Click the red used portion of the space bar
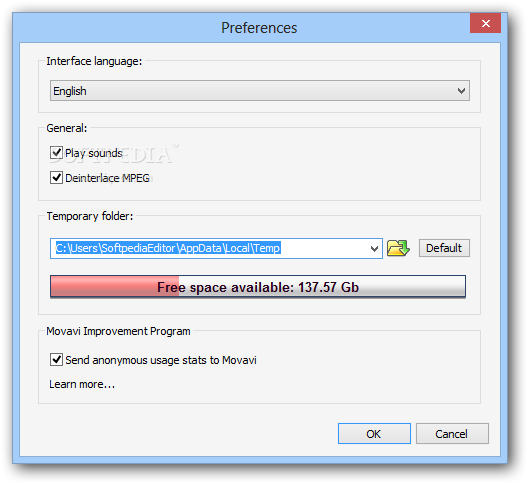Viewport: 528px width, 484px height. (x=114, y=287)
